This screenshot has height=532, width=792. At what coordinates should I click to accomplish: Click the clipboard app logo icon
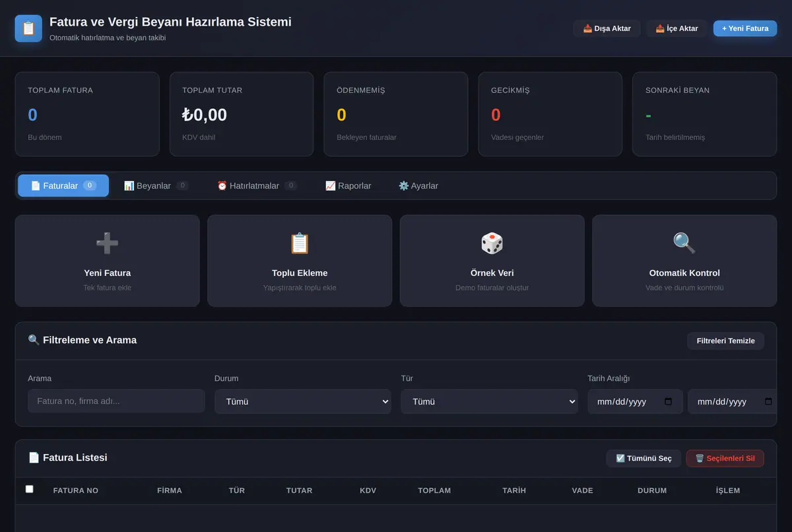(28, 28)
